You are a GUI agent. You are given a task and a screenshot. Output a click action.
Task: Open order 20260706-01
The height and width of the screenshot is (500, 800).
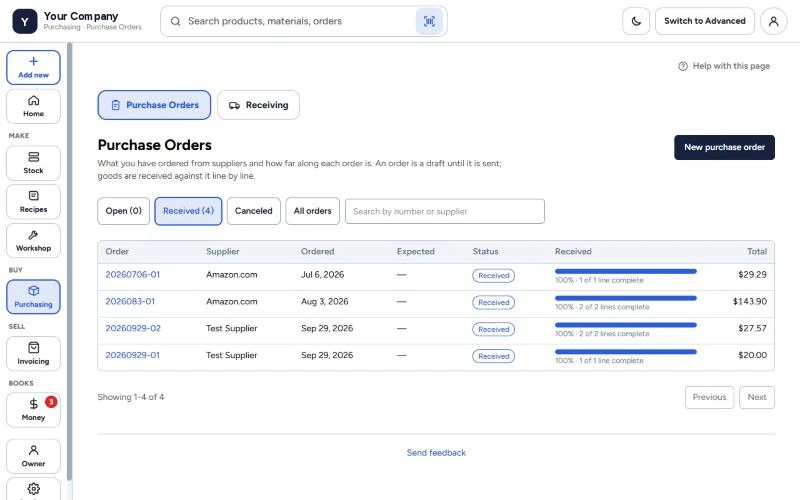tap(133, 274)
